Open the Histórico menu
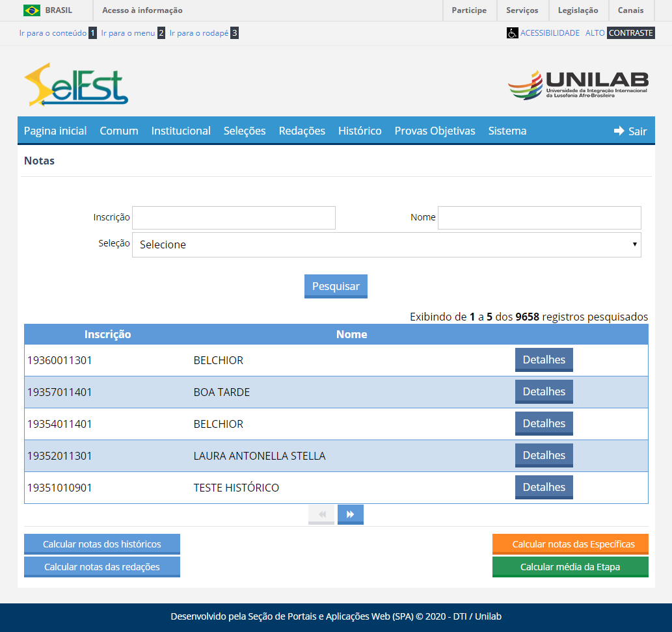 (x=360, y=131)
